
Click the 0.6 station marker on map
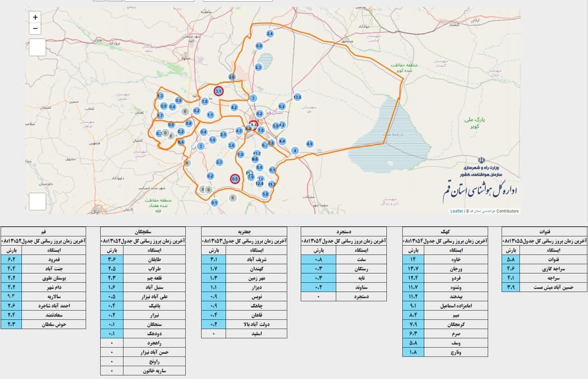(x=171, y=124)
